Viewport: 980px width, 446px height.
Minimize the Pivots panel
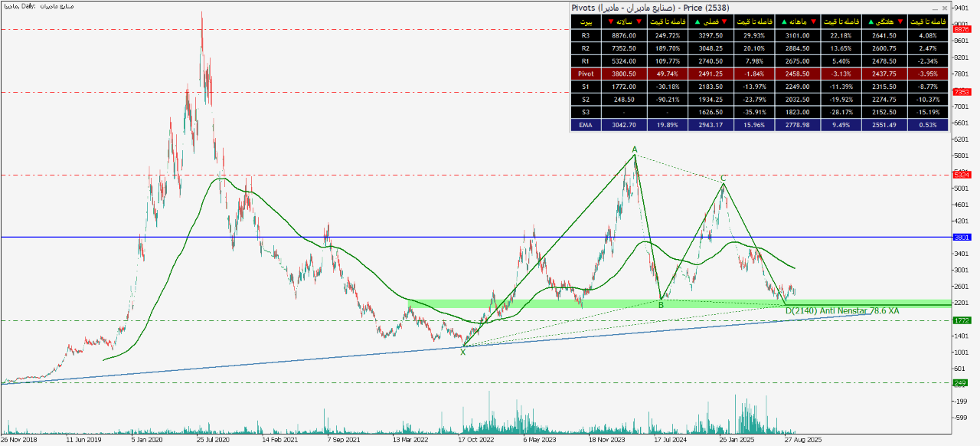(933, 8)
